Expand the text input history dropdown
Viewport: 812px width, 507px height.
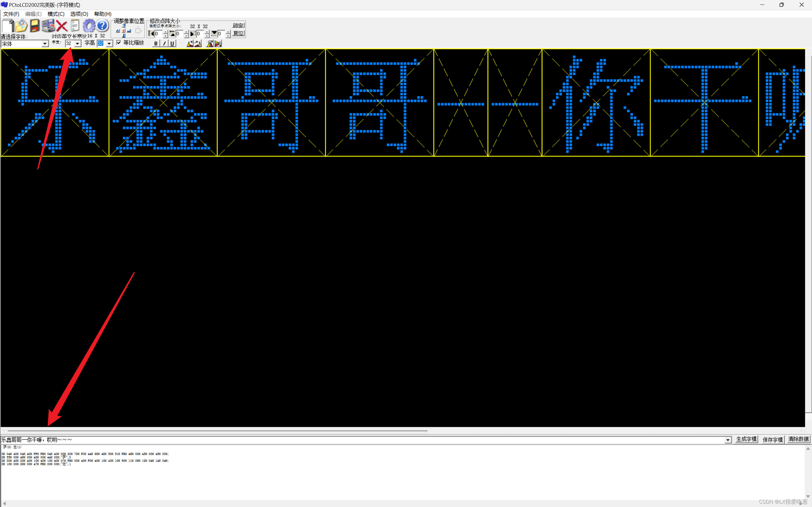(728, 440)
